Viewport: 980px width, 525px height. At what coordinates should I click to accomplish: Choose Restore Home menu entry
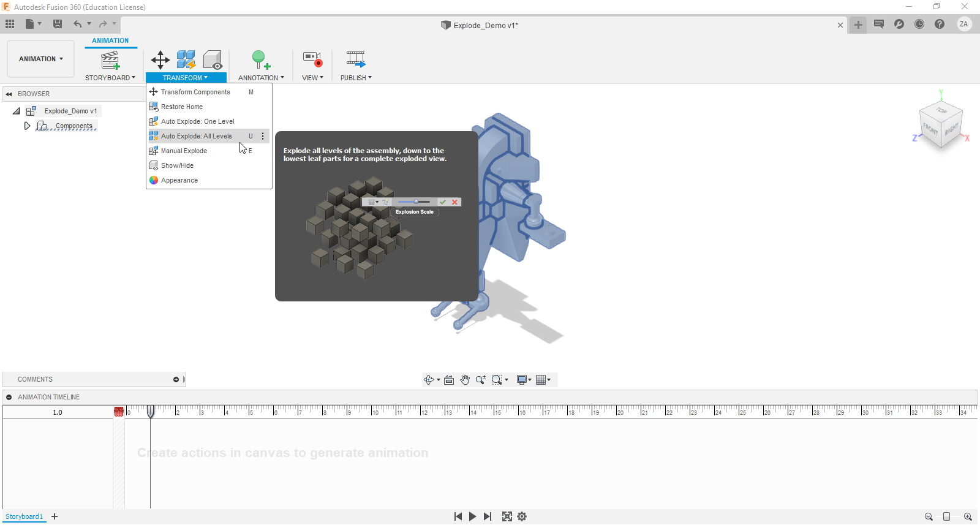[x=209, y=107]
